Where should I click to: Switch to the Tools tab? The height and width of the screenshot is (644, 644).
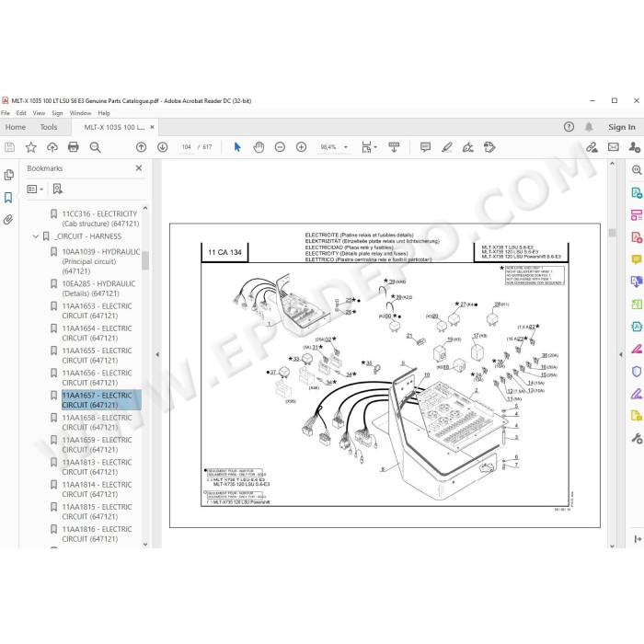pyautogui.click(x=49, y=127)
